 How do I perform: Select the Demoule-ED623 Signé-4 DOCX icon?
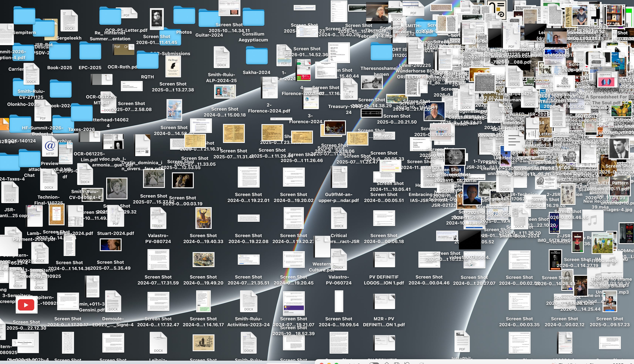(113, 301)
